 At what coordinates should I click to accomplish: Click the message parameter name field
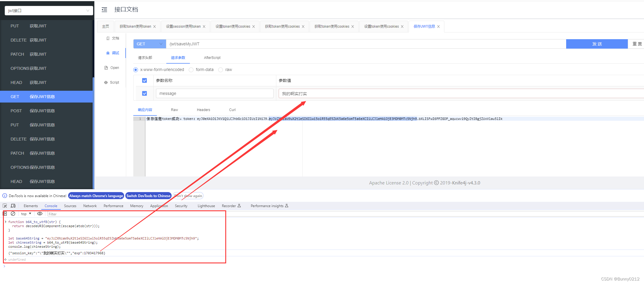pos(215,93)
